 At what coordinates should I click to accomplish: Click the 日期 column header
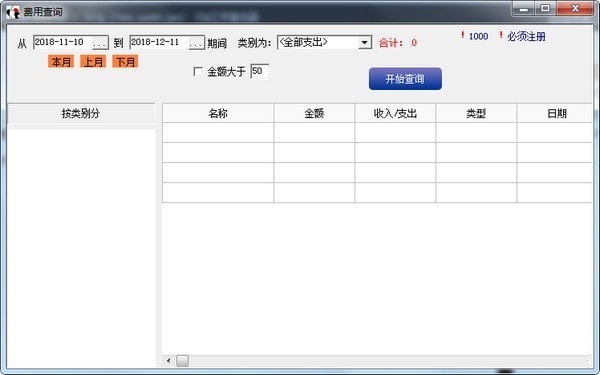click(x=555, y=113)
